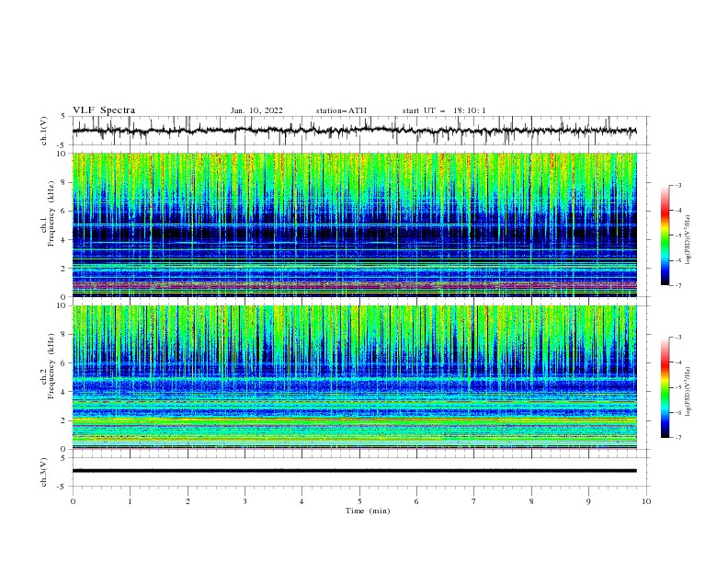Select the date "Jan. 10, 2022"

pyautogui.click(x=256, y=110)
